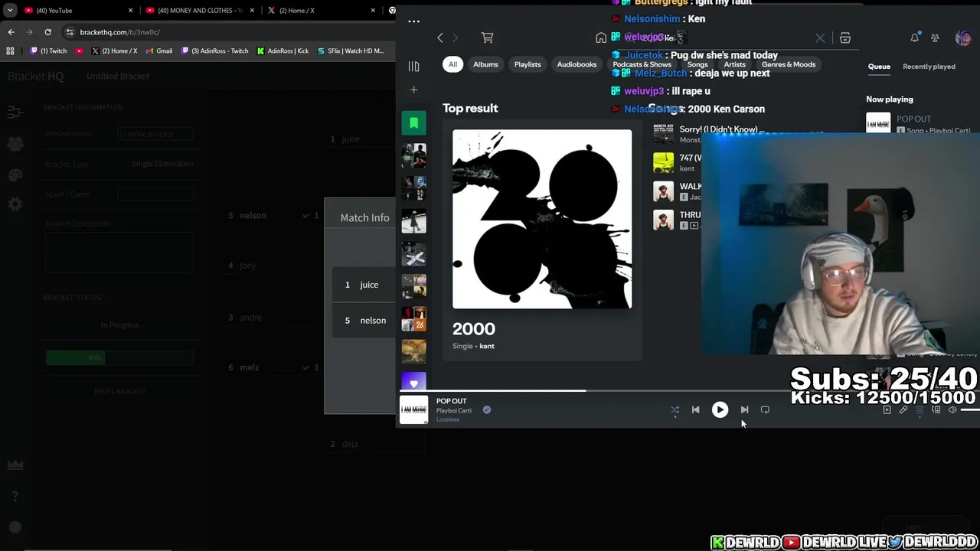
Task: Go back in Spotify navigation
Action: tap(439, 37)
